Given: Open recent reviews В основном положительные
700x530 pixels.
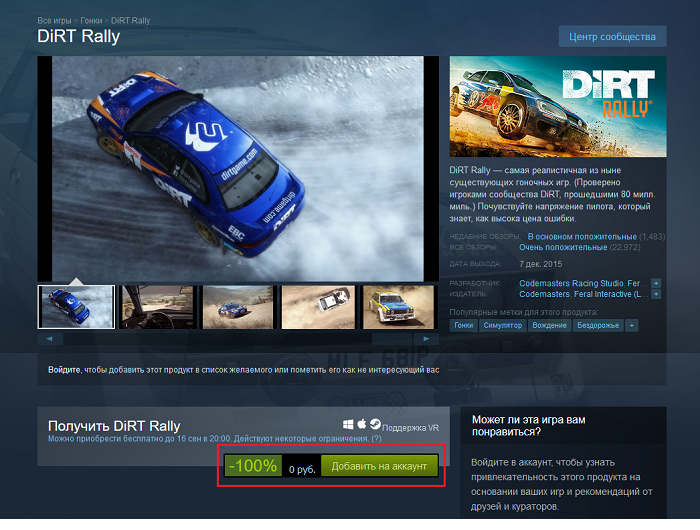Looking at the screenshot, I should coord(582,237).
